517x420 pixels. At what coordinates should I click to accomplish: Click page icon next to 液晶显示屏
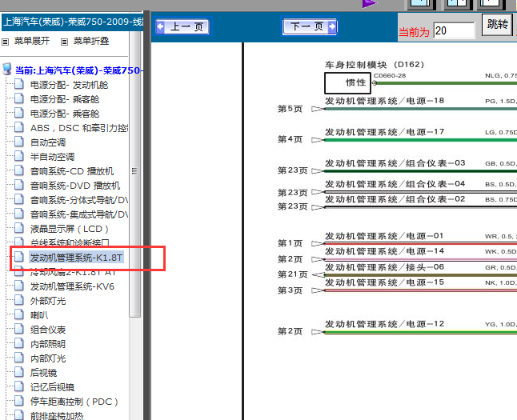(18, 228)
